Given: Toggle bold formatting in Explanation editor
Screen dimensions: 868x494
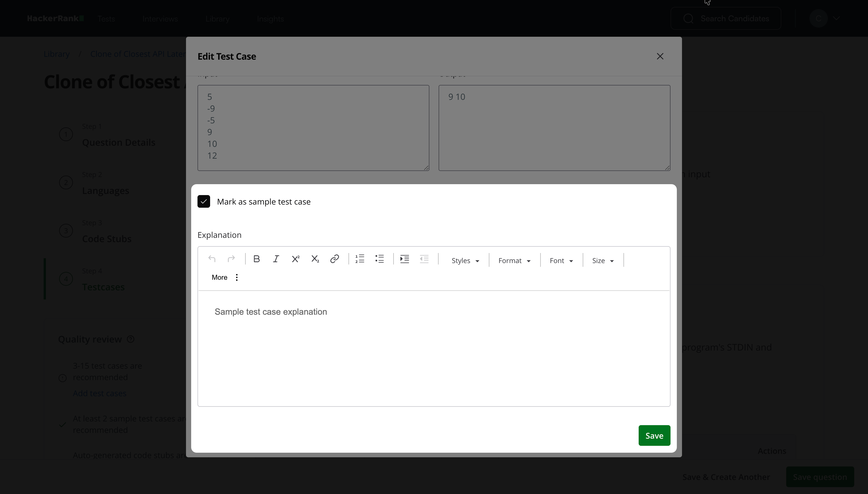Looking at the screenshot, I should coord(257,259).
